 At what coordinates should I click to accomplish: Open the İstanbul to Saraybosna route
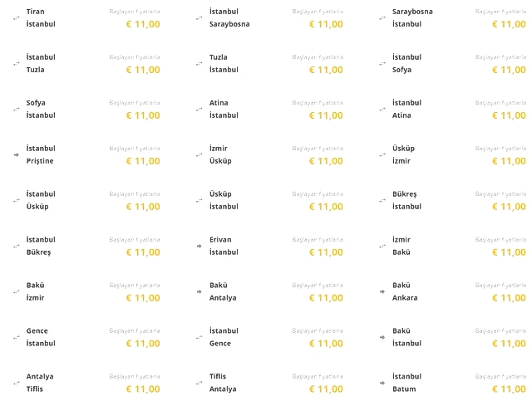pyautogui.click(x=269, y=18)
